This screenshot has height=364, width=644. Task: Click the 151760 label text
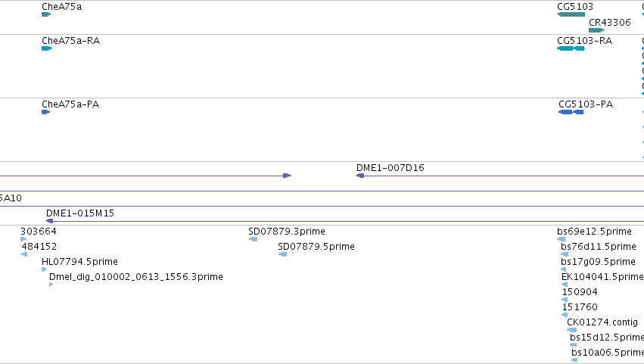pyautogui.click(x=580, y=307)
